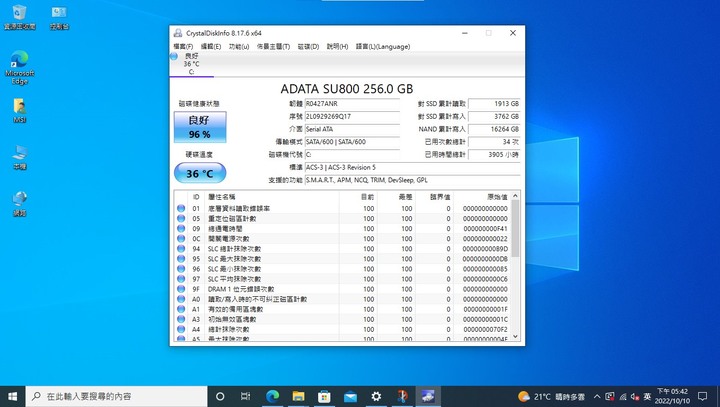Launch Edge from the taskbar
Image resolution: width=720 pixels, height=407 pixels.
(272, 396)
